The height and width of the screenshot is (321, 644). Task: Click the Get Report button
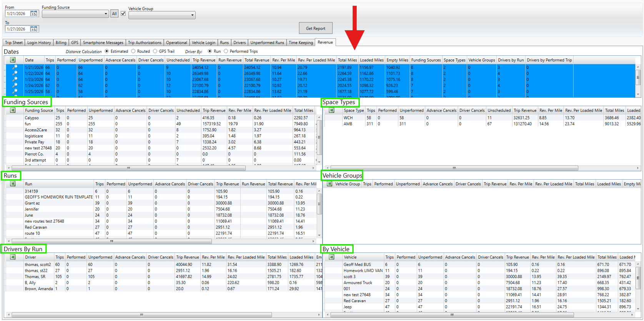(x=316, y=28)
